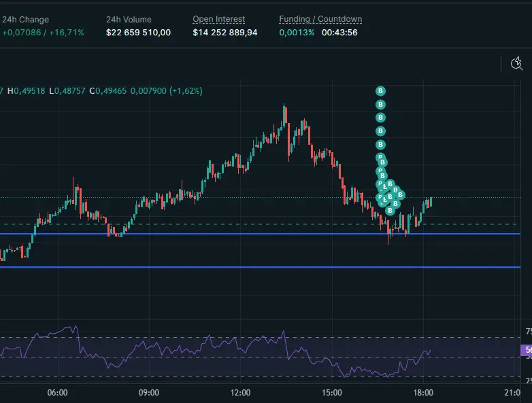Viewport: 532px width, 403px height.
Task: Select the +0,07086 / +16,71% change value
Action: coord(43,33)
